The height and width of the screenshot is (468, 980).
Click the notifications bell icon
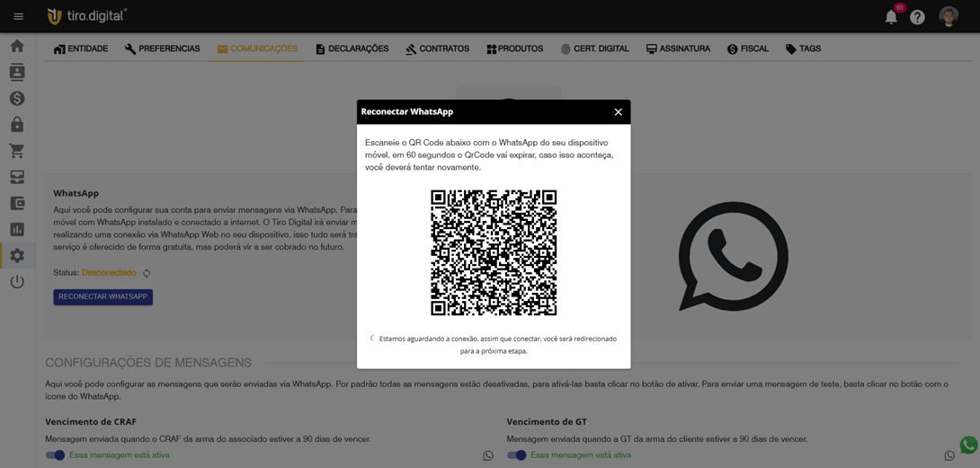coord(890,17)
